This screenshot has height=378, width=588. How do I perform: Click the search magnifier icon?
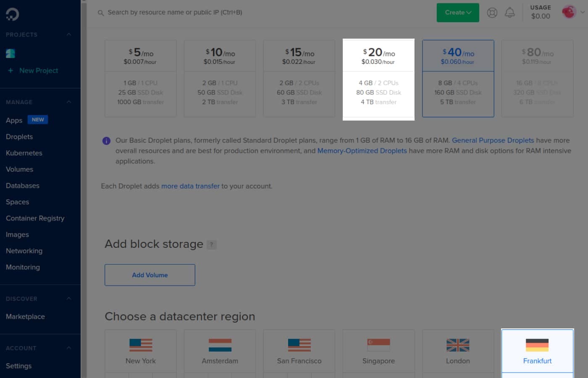pyautogui.click(x=101, y=13)
